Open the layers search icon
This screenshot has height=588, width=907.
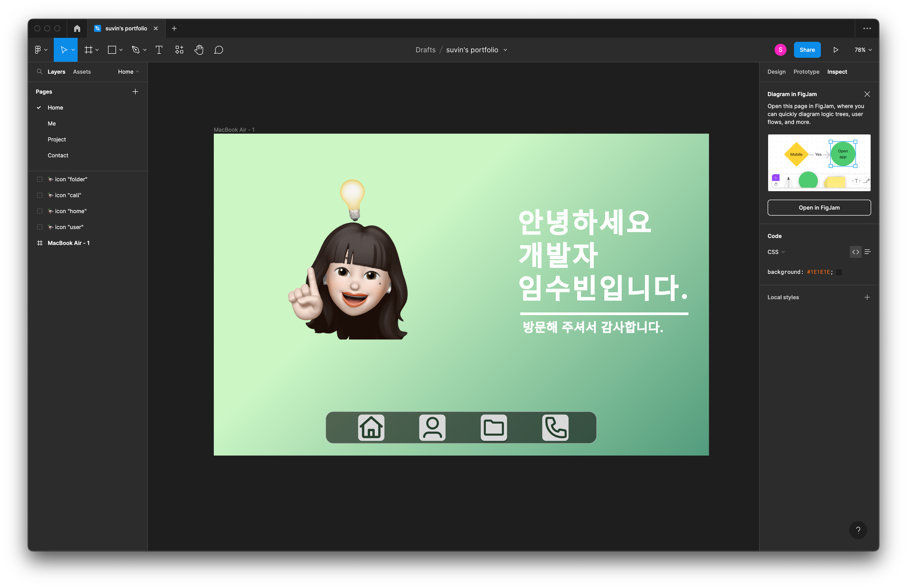point(39,72)
